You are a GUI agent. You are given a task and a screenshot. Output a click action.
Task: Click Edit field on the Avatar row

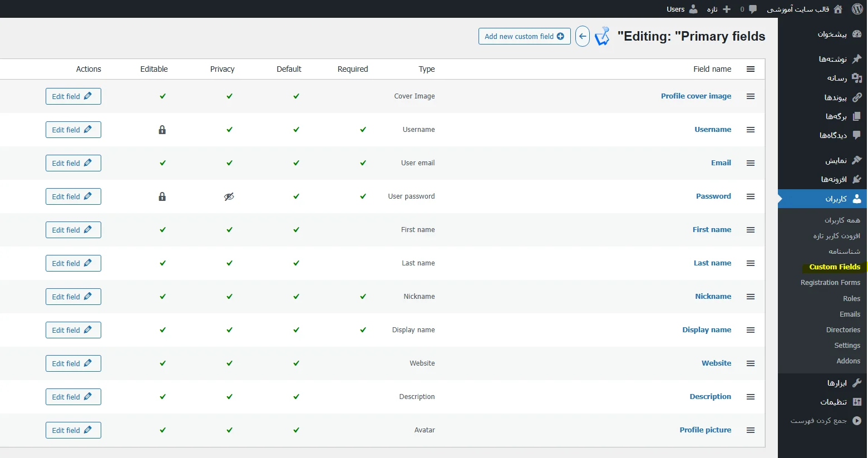click(73, 430)
